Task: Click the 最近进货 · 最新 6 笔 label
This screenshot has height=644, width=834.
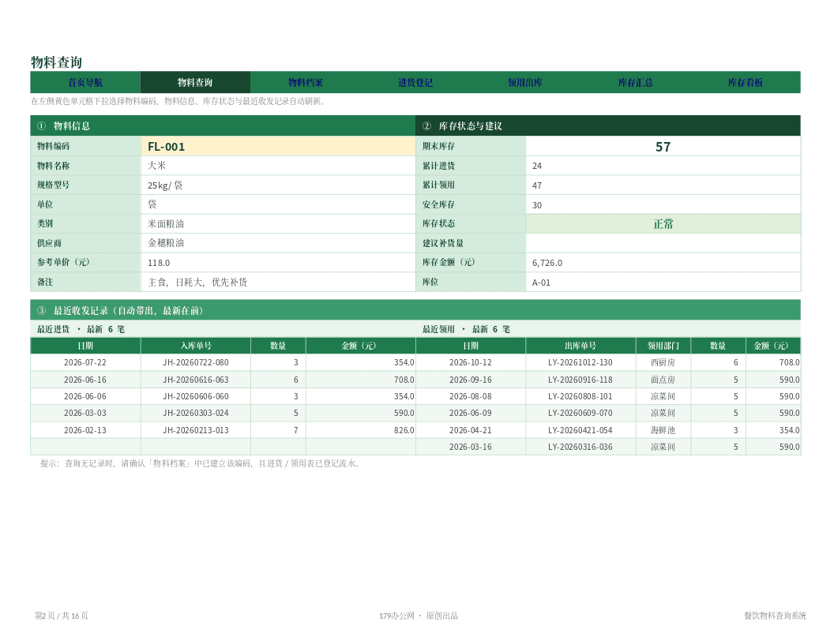Action: (x=81, y=329)
